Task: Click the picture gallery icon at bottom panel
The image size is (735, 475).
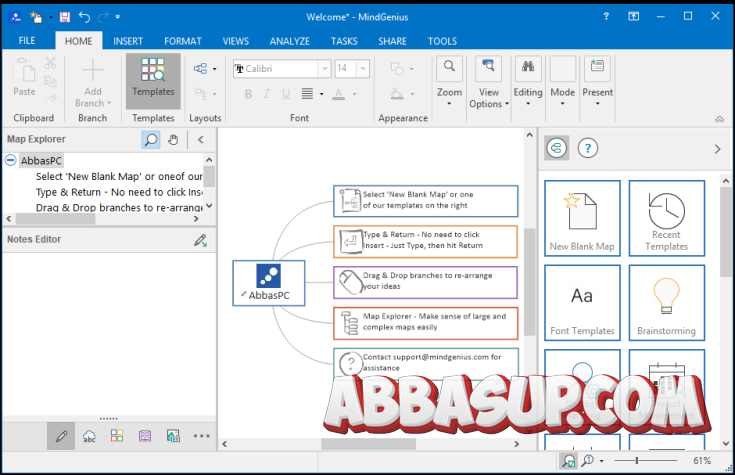Action: [173, 436]
